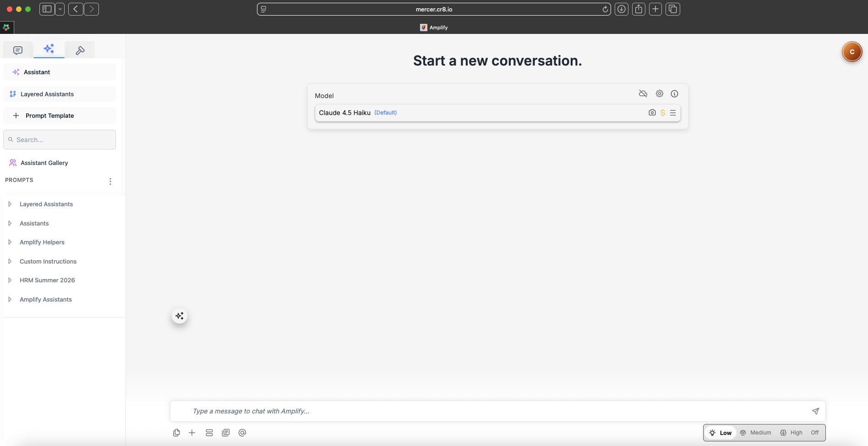
Task: Click the camera icon in model row
Action: pos(652,112)
